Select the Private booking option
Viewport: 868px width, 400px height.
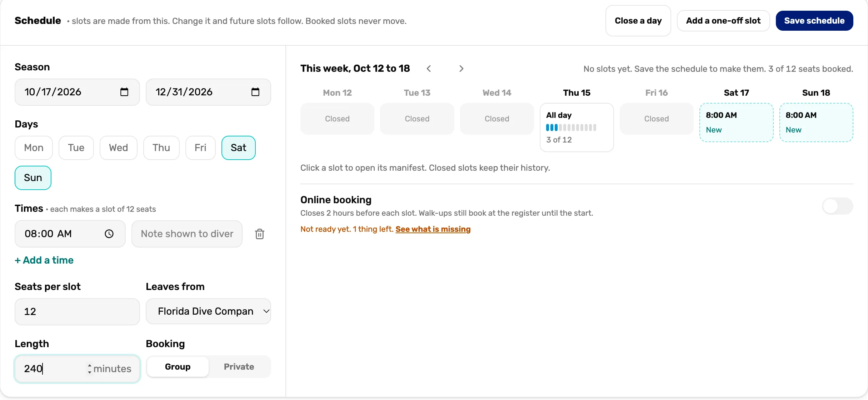[239, 367]
